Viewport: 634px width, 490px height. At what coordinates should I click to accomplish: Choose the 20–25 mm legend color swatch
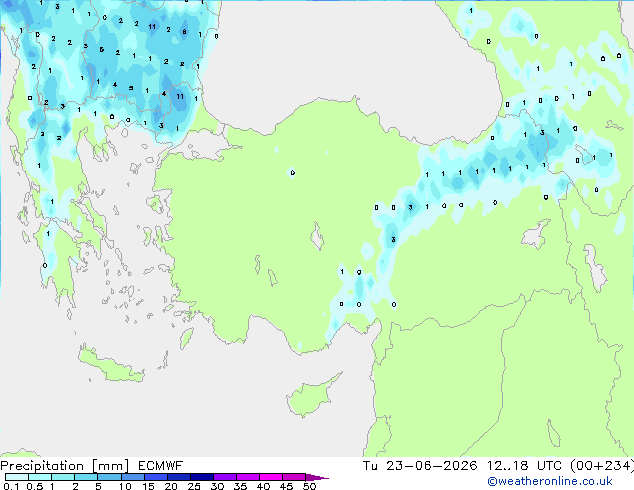click(x=179, y=477)
